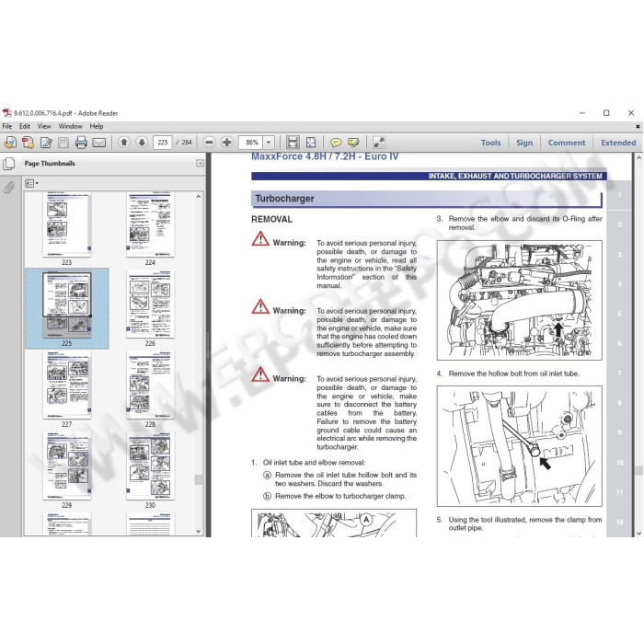Click the Convert to PDF toolbar icon
Screen dimensions: 644x644
[28, 143]
